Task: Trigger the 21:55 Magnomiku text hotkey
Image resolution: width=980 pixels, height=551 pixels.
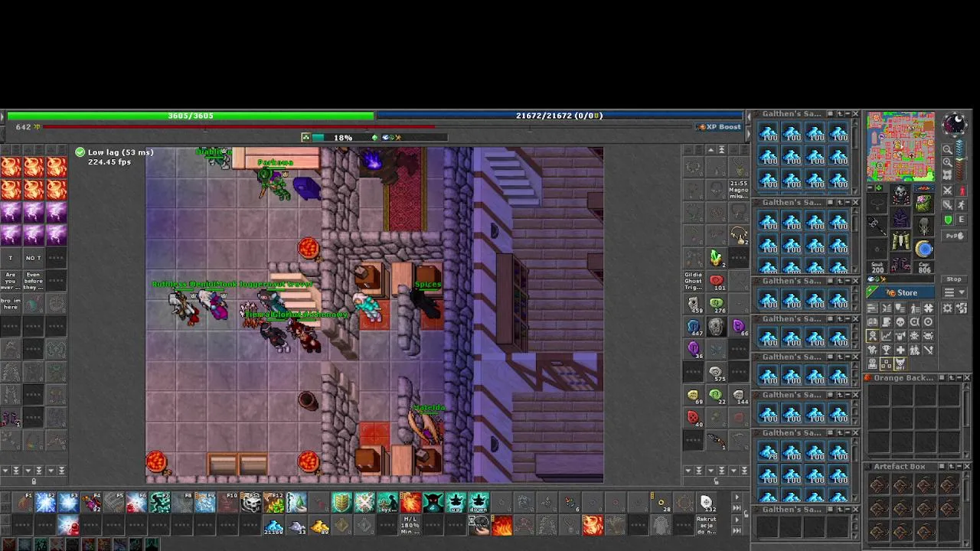Action: [x=739, y=189]
